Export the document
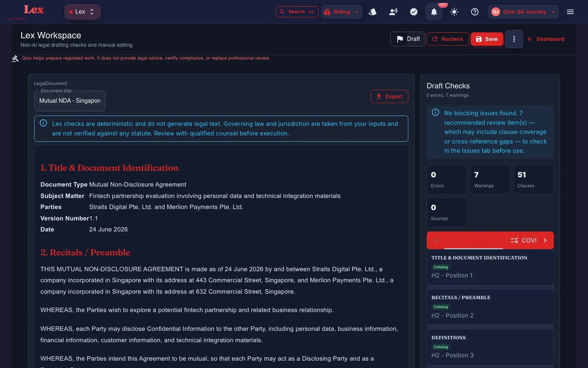Viewport: 588px width, 368px height. [x=389, y=96]
